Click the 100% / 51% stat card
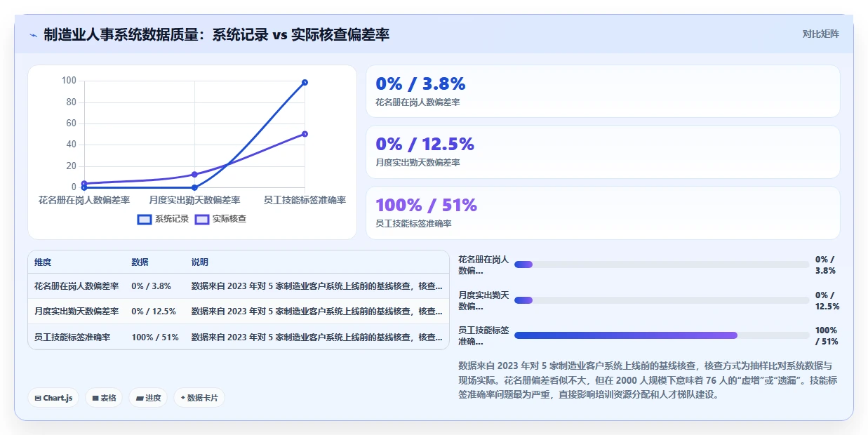The image size is (868, 435). click(x=603, y=213)
